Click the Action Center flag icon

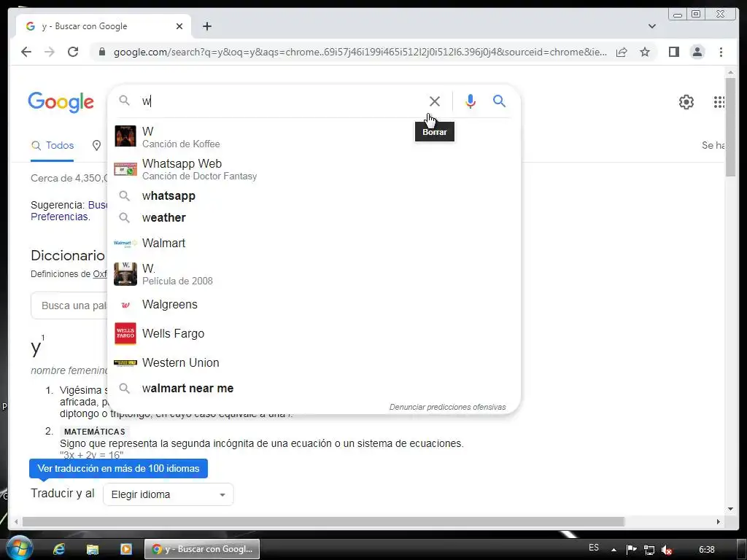[x=631, y=550]
